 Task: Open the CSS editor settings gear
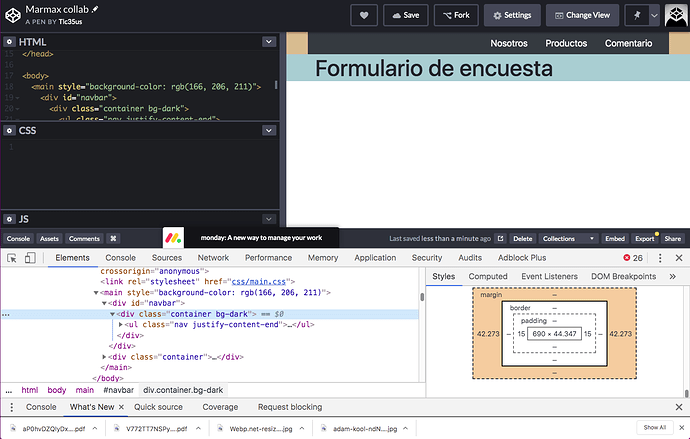(10, 130)
